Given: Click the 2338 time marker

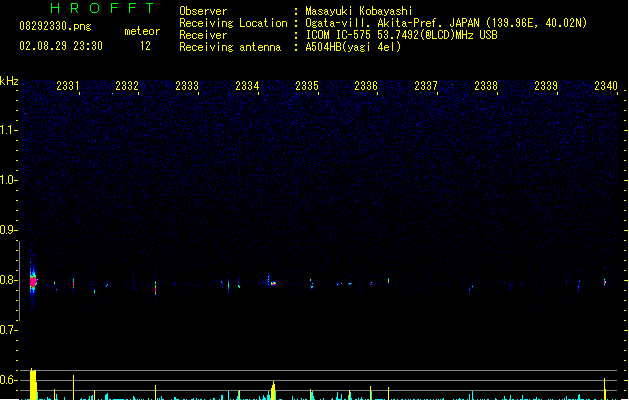Looking at the screenshot, I should point(486,86).
